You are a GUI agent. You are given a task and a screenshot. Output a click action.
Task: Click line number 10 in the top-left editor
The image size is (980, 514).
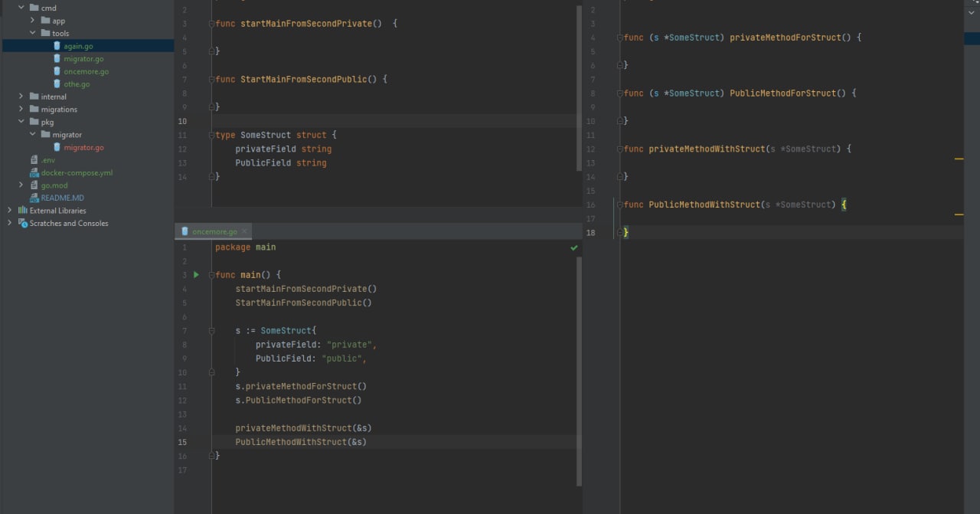click(x=182, y=121)
